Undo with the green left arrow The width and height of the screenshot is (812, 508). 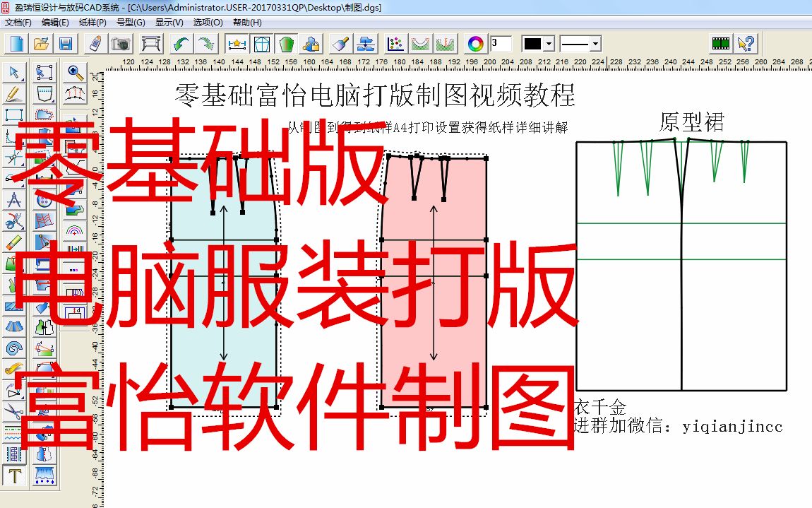pyautogui.click(x=181, y=44)
